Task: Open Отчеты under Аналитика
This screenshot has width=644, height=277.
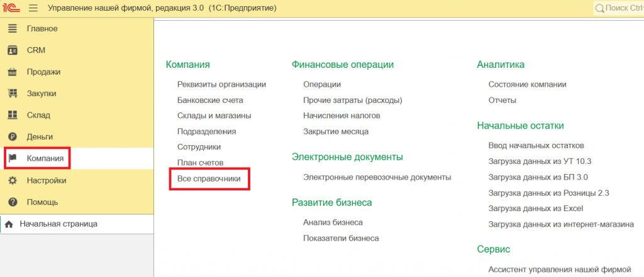Action: tap(502, 100)
